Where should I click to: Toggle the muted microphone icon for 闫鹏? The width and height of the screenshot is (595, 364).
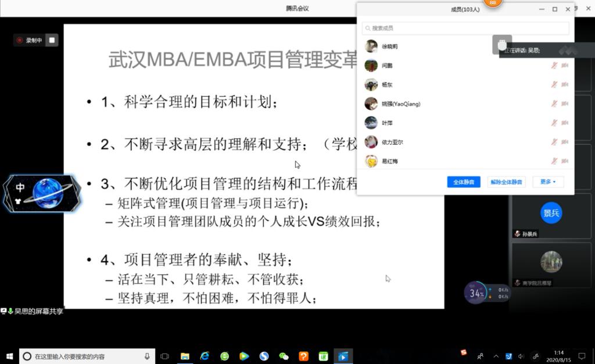click(554, 66)
